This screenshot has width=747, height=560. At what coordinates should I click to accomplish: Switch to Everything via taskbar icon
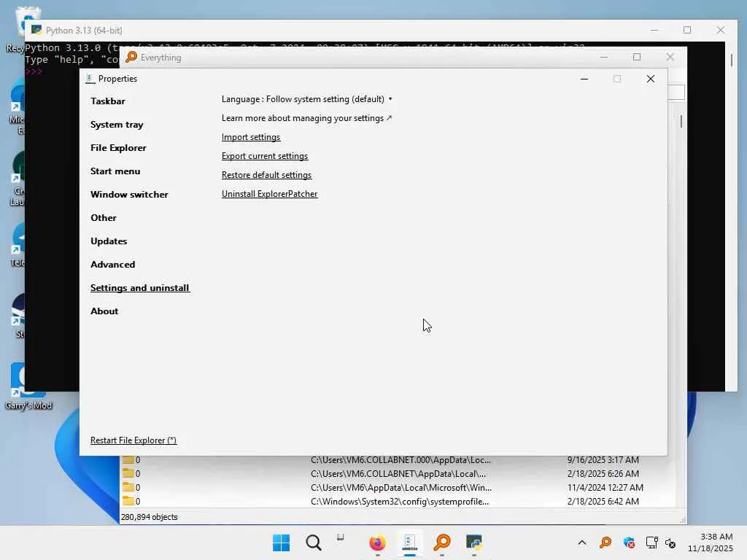click(441, 542)
